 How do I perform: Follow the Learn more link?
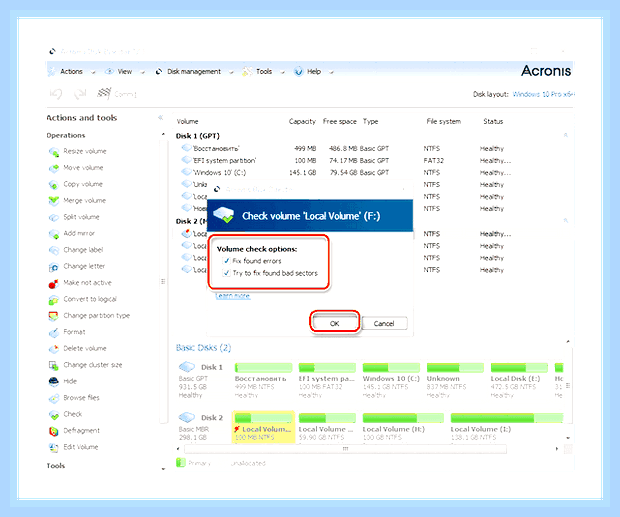pyautogui.click(x=232, y=296)
